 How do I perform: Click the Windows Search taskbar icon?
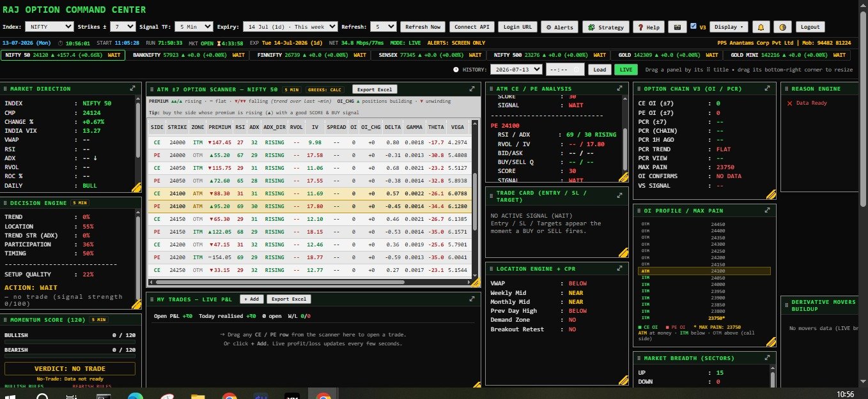pos(42,397)
